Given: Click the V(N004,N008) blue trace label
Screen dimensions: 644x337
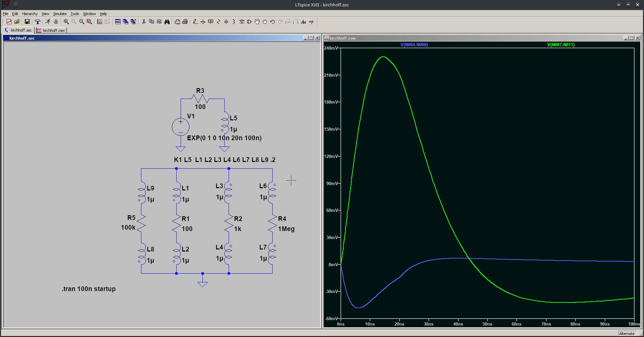Looking at the screenshot, I should [414, 45].
